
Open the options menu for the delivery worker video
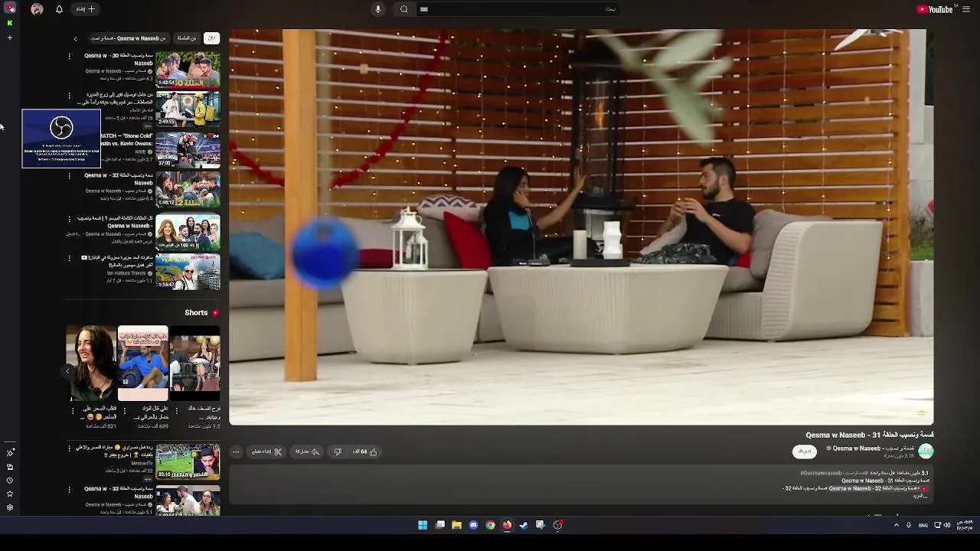click(x=69, y=96)
